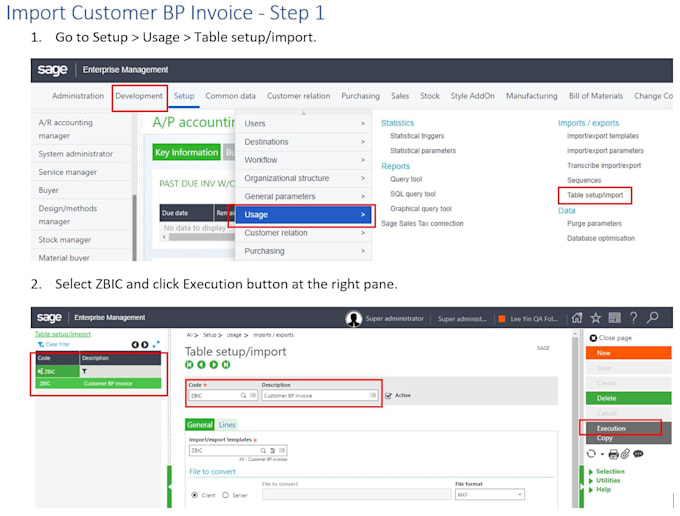Image resolution: width=680 pixels, height=516 pixels.
Task: Click the Close page icon
Action: click(x=593, y=338)
